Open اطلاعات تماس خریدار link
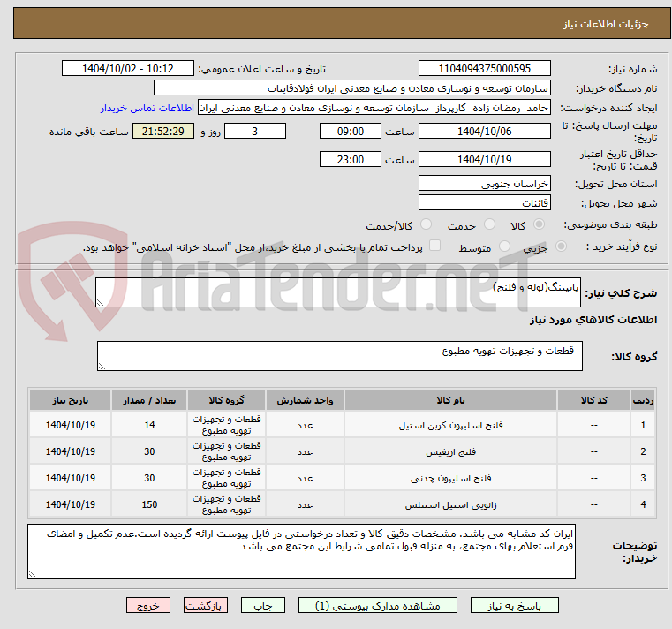 tap(147, 108)
